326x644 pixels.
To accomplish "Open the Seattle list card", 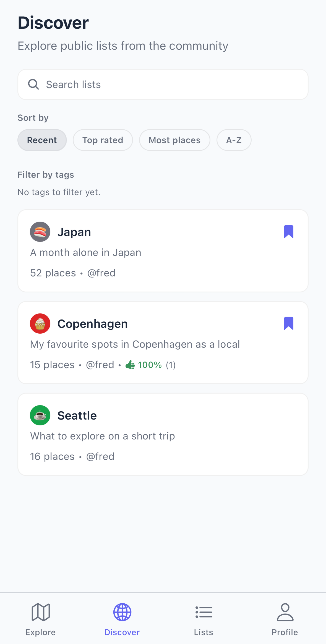I will tap(163, 433).
